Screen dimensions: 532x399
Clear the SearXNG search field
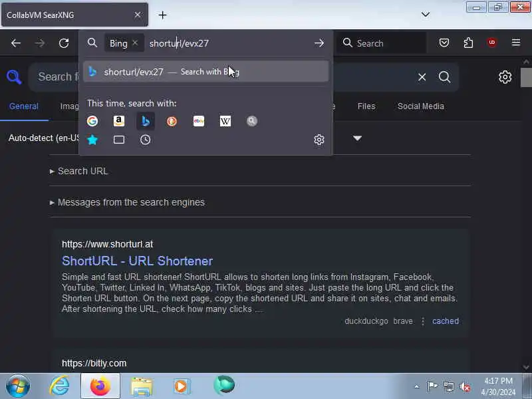click(x=422, y=77)
